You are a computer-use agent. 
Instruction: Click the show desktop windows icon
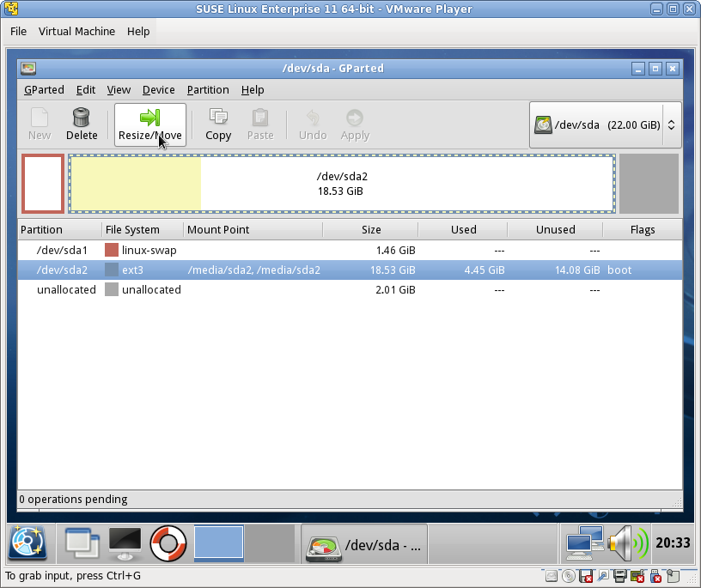[82, 543]
